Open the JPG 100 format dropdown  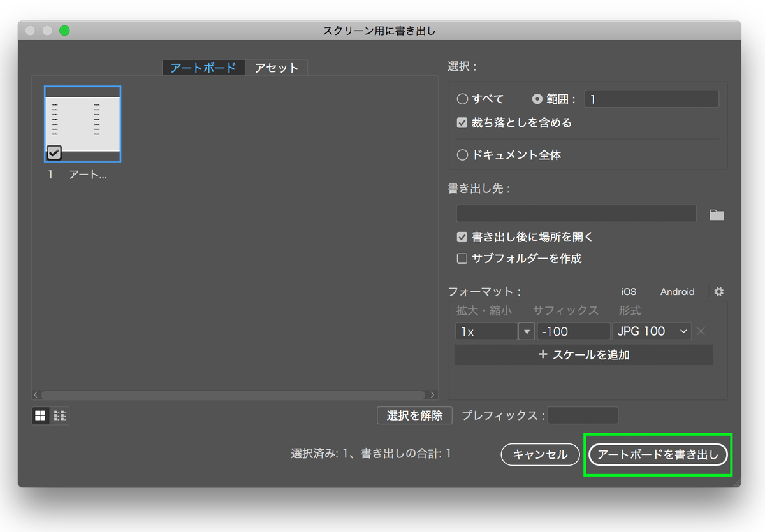click(x=651, y=331)
